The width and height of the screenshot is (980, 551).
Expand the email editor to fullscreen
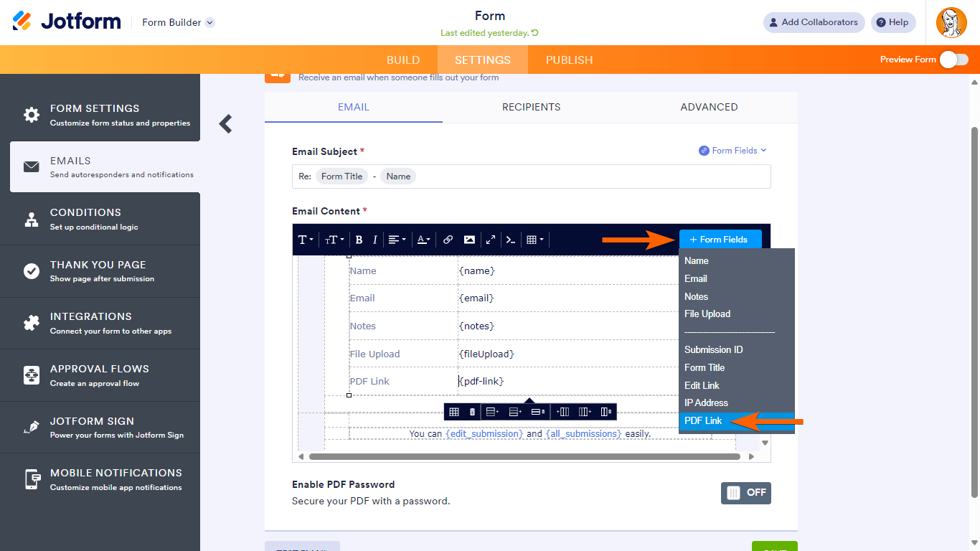[x=491, y=240]
